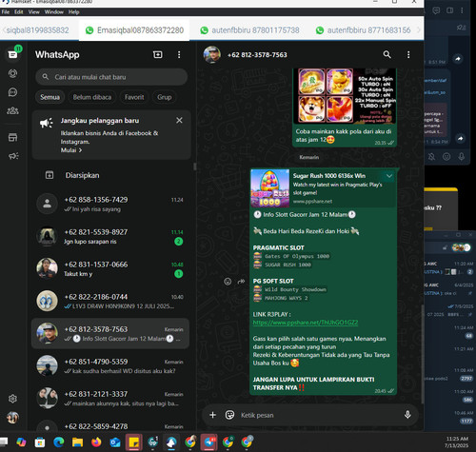Open Microsoft Edge from the taskbar
The height and width of the screenshot is (452, 476).
(59, 442)
